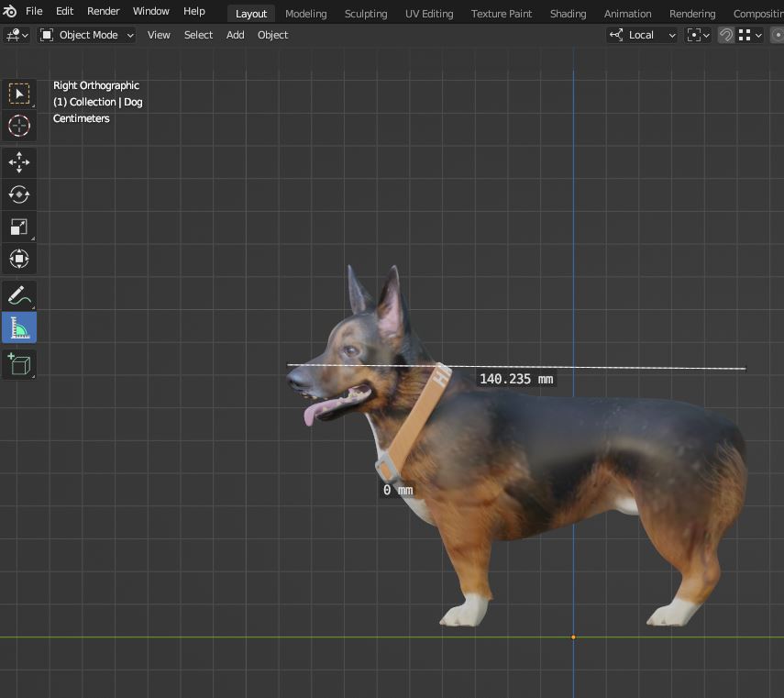The height and width of the screenshot is (698, 784).
Task: Select the Scale tool
Action: (18, 227)
